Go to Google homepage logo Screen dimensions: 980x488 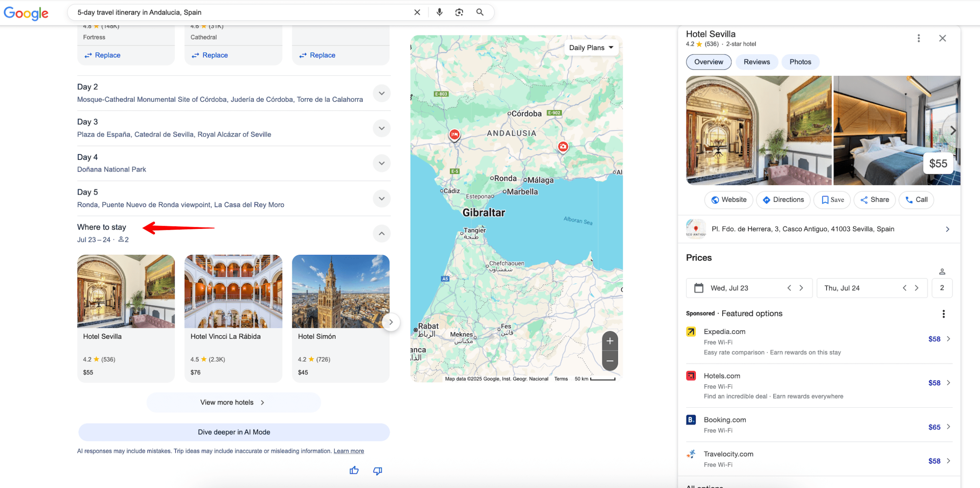click(x=26, y=13)
